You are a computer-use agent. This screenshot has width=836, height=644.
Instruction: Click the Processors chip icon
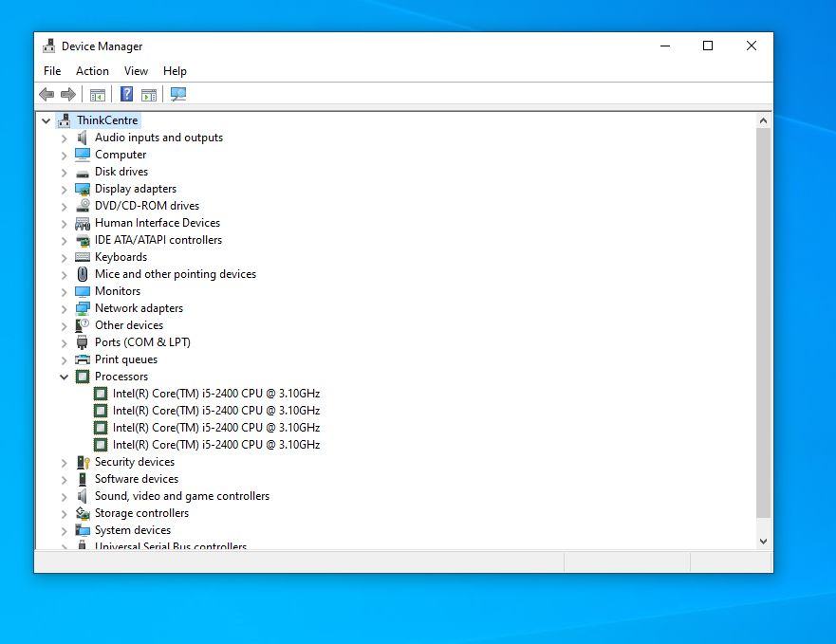click(x=83, y=377)
